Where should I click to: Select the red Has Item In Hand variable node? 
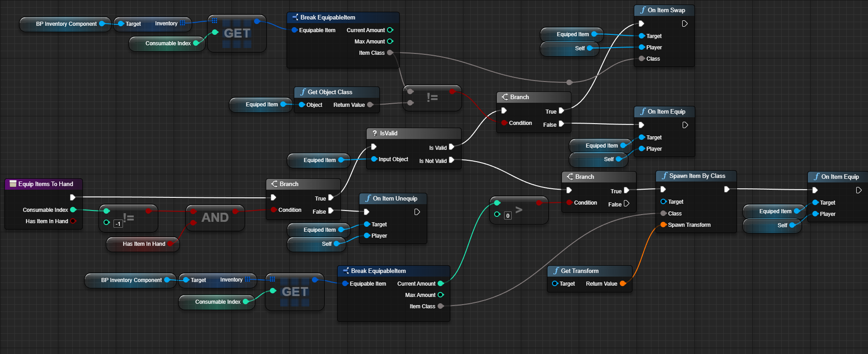pos(143,244)
